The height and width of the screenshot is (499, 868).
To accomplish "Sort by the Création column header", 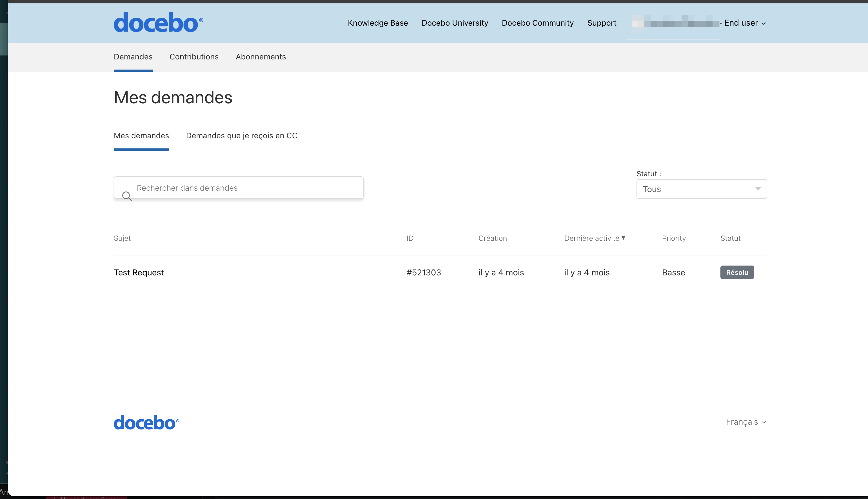I will pos(492,238).
